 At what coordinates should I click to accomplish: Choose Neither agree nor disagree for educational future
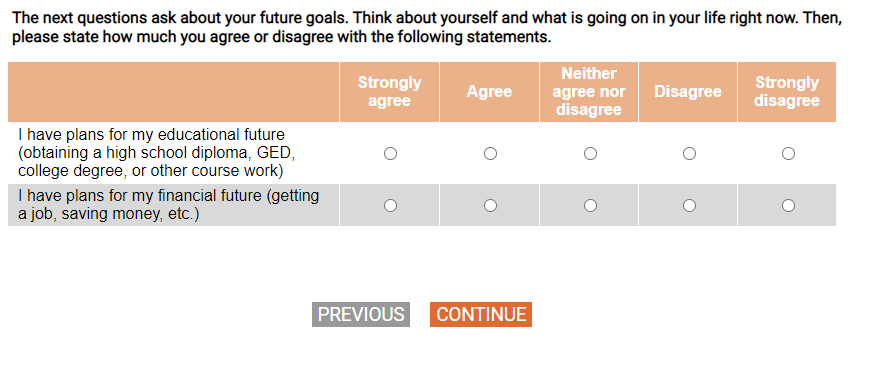click(x=590, y=153)
